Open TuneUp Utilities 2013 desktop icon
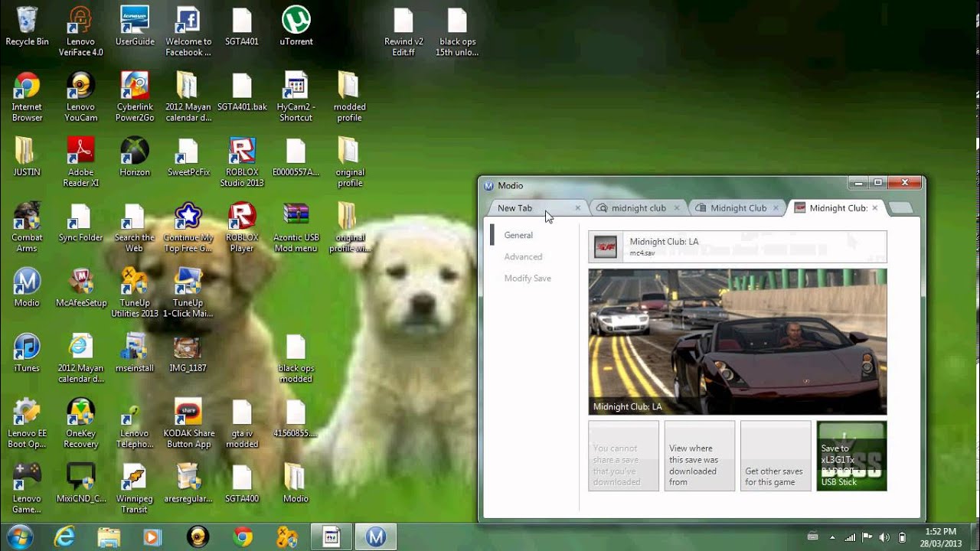This screenshot has height=551, width=980. [x=135, y=292]
